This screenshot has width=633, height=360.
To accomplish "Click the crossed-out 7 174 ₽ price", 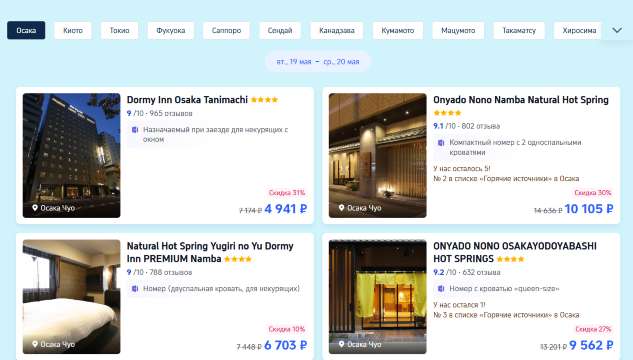I will pyautogui.click(x=250, y=210).
